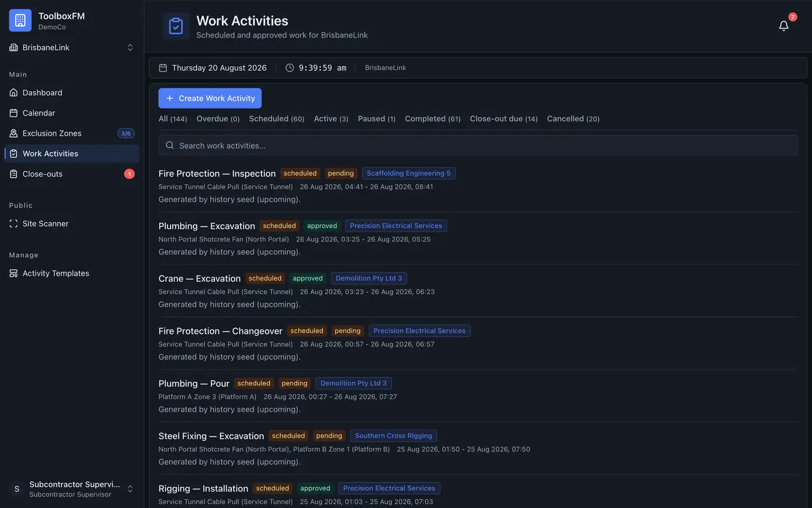Click the Work Activities clipboard header icon
Viewport: 812px width, 508px height.
coord(176,26)
